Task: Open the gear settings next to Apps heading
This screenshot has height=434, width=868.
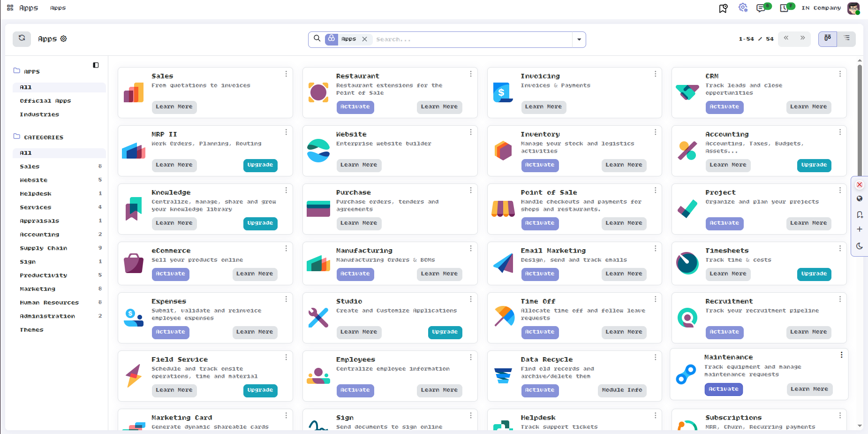Action: [64, 39]
